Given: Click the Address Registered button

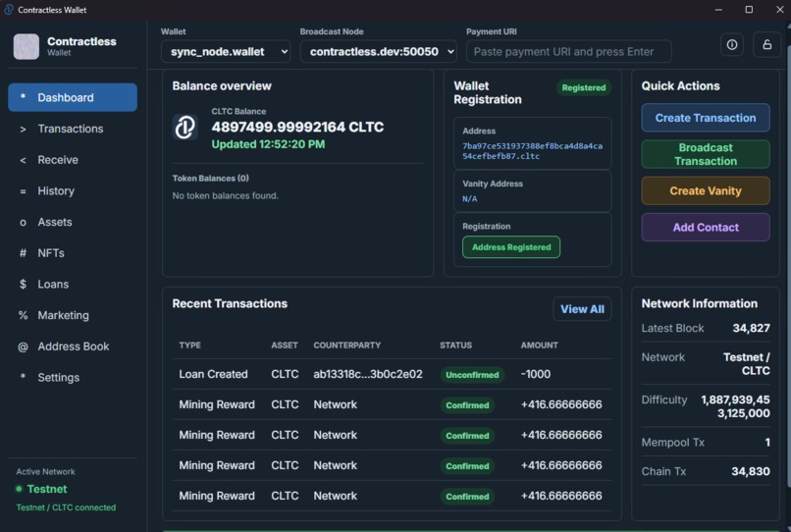Looking at the screenshot, I should [511, 246].
